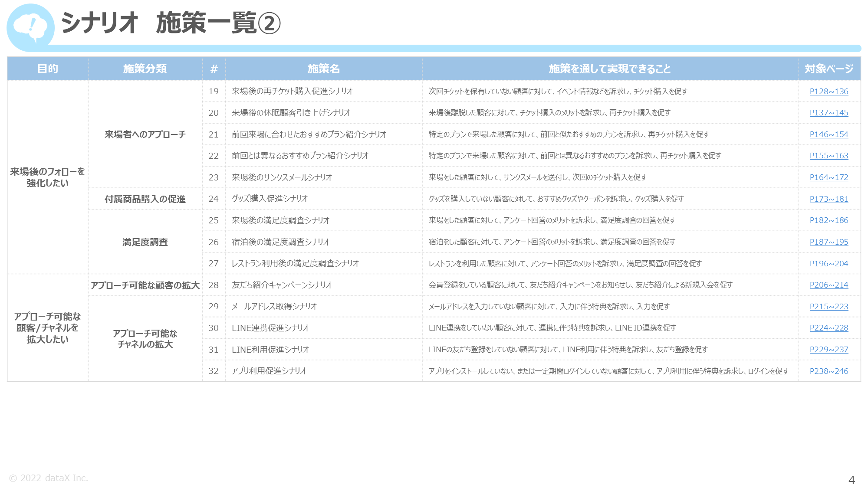Screen dimensions: 868x488
Task: Click the 施策名 column header
Action: [x=324, y=69]
